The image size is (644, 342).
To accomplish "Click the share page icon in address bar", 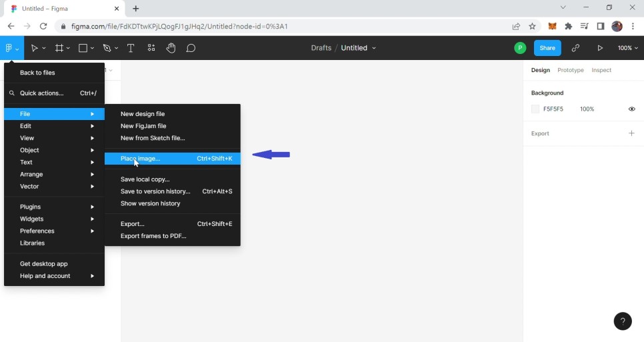I will pyautogui.click(x=516, y=26).
